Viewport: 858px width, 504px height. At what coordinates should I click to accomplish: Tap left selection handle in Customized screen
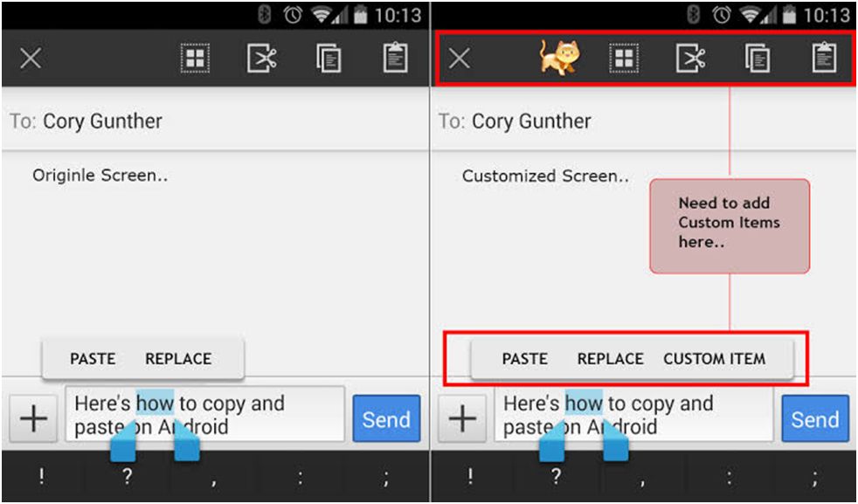click(x=552, y=442)
